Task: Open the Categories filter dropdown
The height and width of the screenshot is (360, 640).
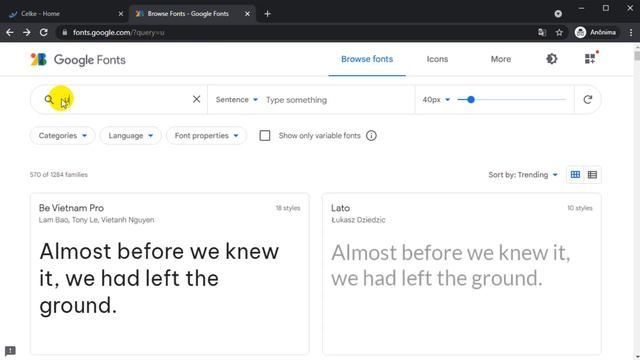Action: point(62,136)
